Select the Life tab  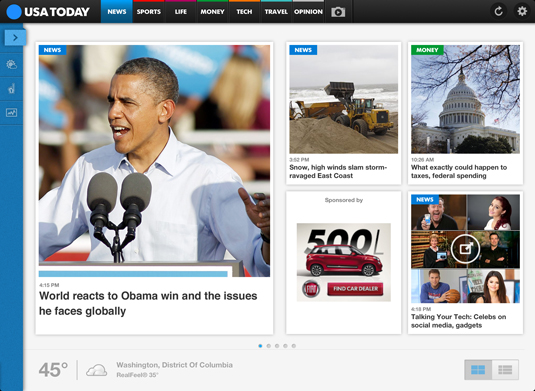click(180, 12)
